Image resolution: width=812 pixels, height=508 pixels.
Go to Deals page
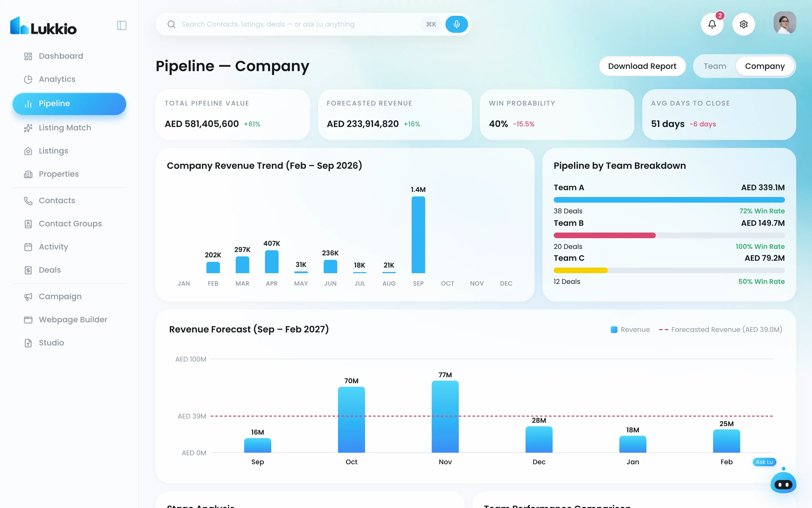tap(69, 270)
